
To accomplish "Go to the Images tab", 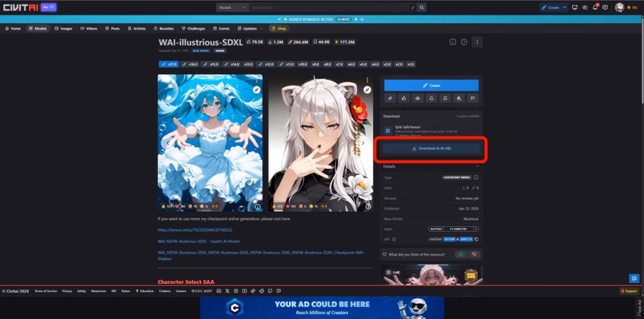I will pyautogui.click(x=64, y=28).
